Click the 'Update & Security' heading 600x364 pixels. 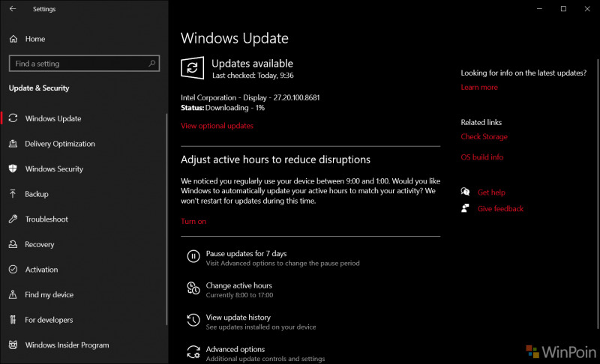(x=39, y=88)
